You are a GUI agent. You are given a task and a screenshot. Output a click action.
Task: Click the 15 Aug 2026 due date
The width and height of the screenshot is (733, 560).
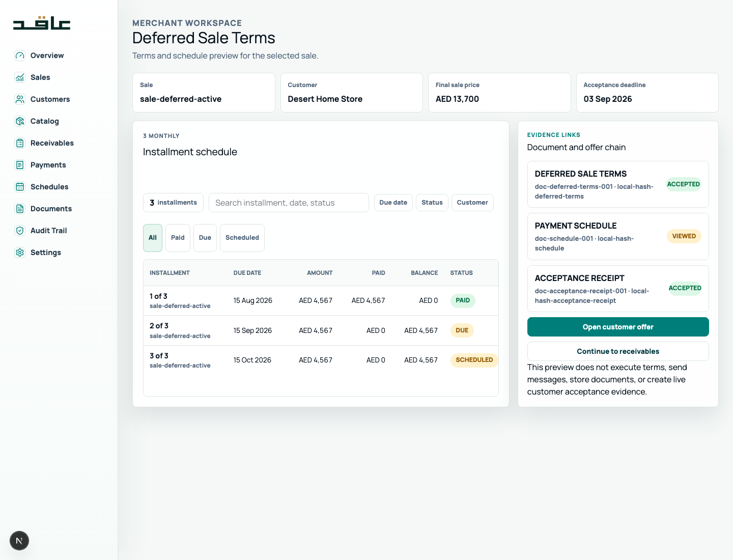(253, 300)
